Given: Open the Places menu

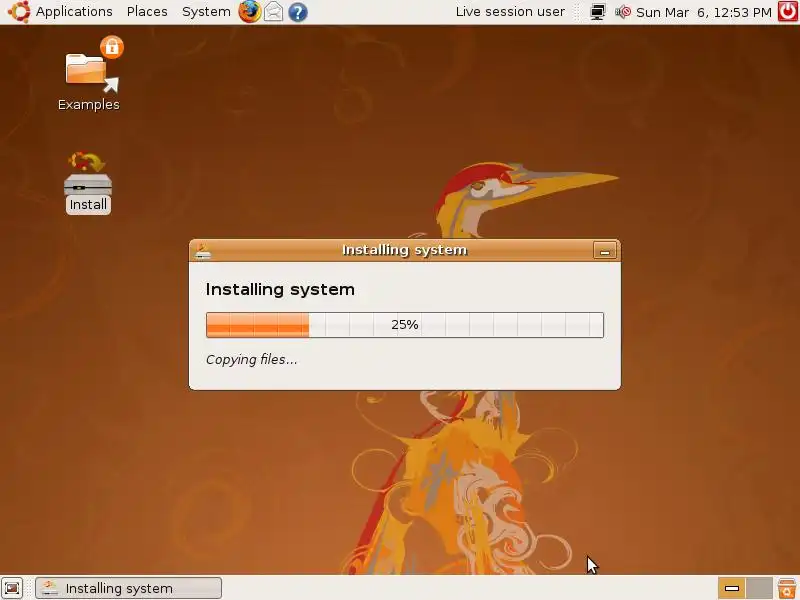Looking at the screenshot, I should (x=147, y=12).
